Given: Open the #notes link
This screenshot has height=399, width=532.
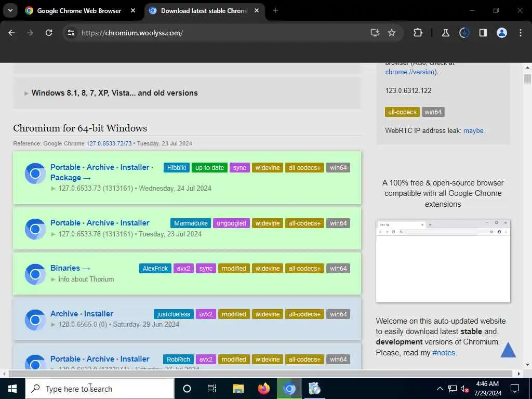Looking at the screenshot, I should (444, 353).
